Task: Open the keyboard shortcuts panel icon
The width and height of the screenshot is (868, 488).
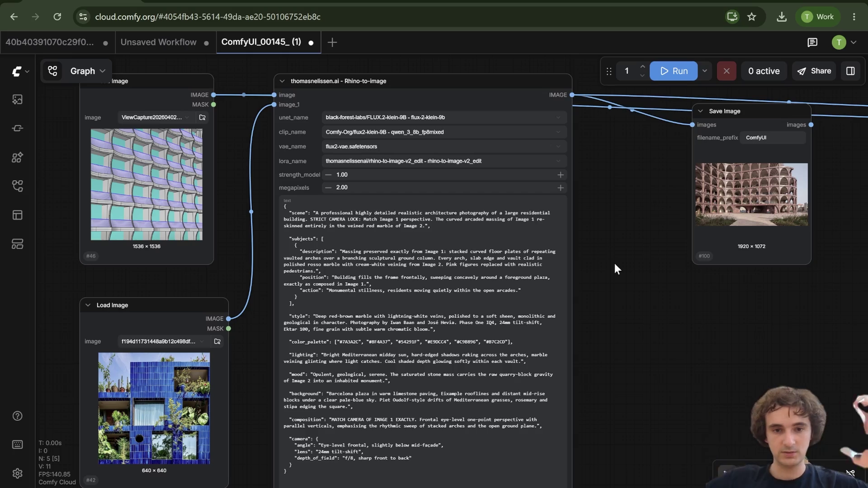Action: (17, 445)
